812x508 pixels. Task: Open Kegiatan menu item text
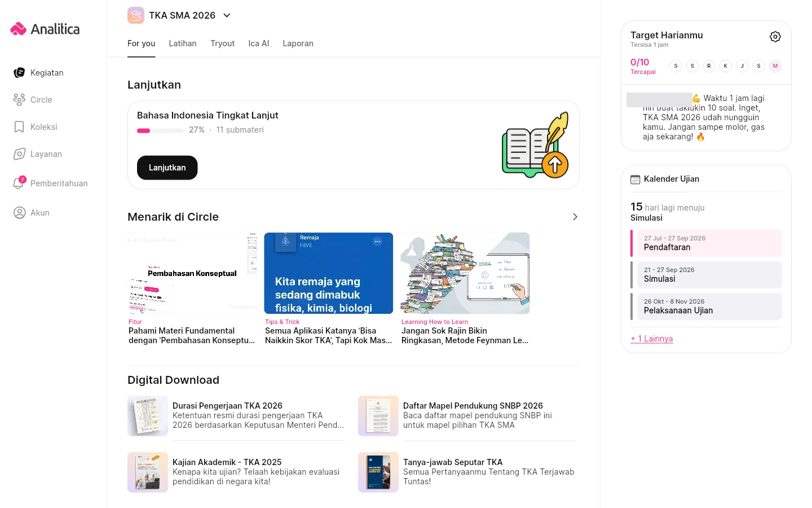47,73
